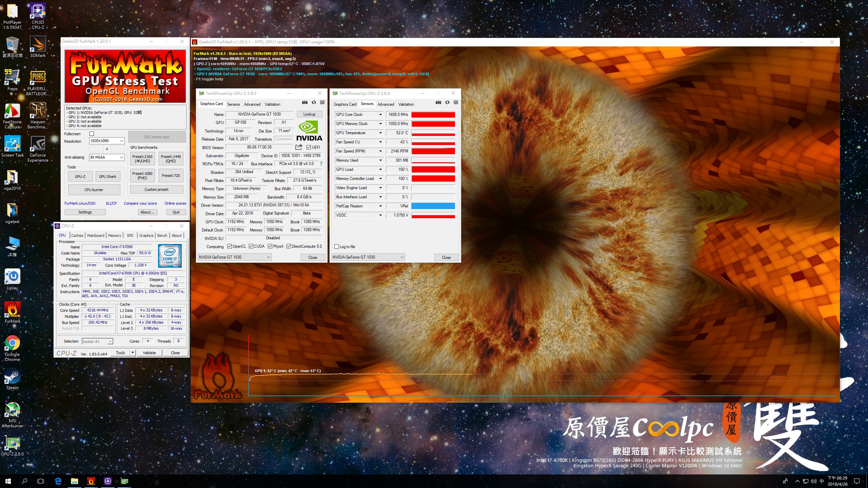Switch to SPD tab in CPU-Z
Image resolution: width=868 pixels, height=488 pixels.
coord(130,236)
